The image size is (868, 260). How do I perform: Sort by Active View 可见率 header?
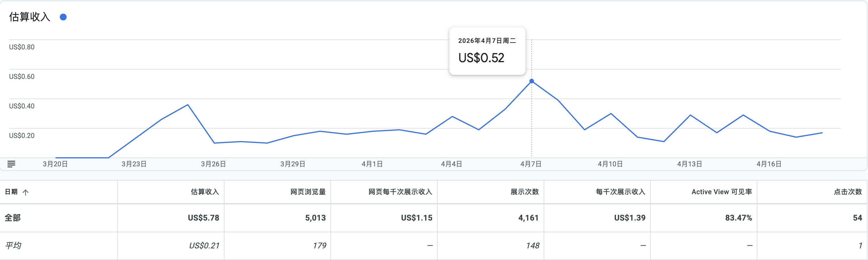[x=721, y=192]
